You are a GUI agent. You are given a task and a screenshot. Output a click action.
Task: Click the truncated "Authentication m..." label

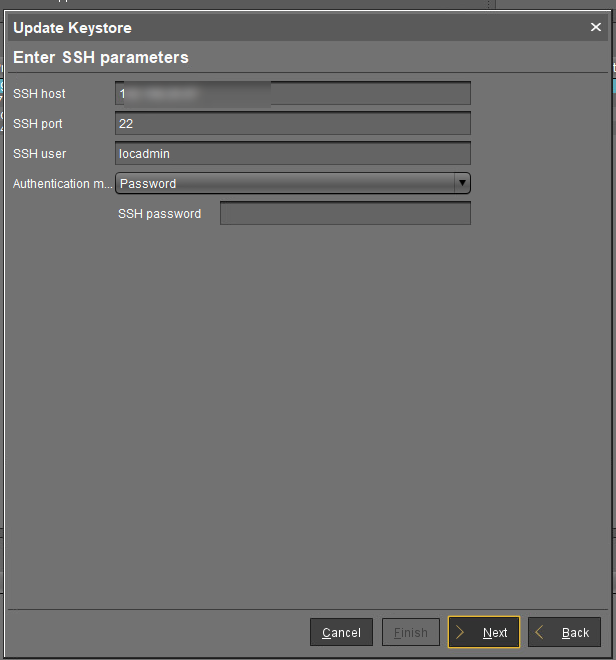coord(62,184)
